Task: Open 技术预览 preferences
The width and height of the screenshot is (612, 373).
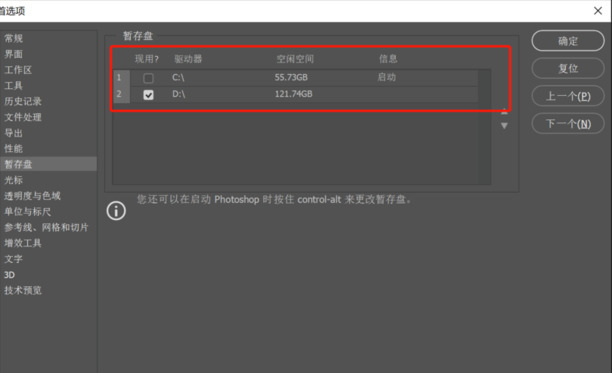Action: (23, 290)
